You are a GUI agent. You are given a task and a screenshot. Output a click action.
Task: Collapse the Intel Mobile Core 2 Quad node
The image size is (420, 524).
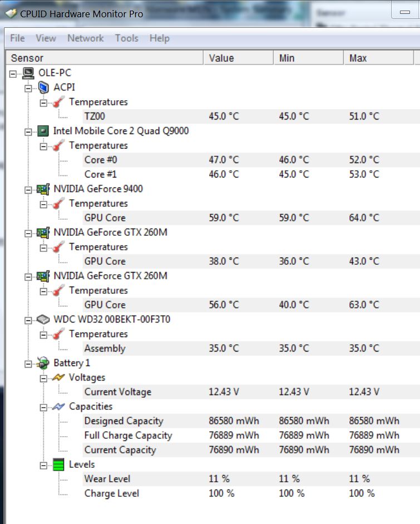pos(28,132)
